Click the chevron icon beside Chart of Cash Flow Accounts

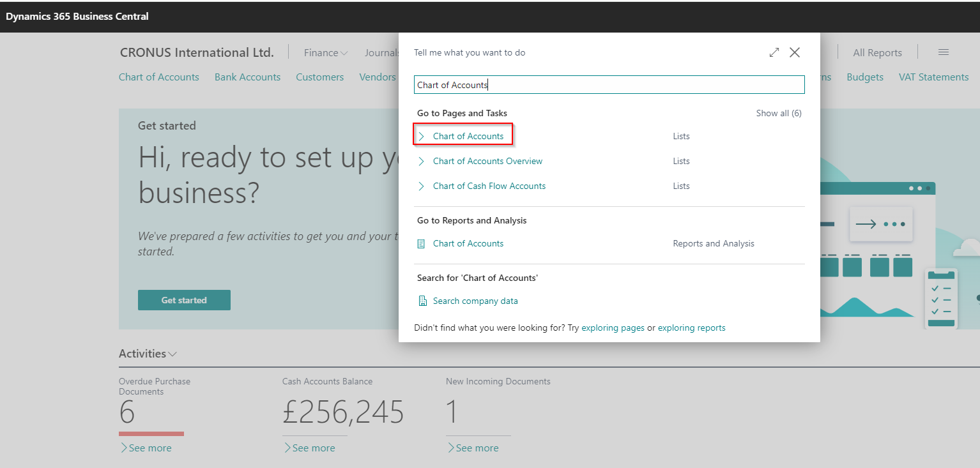[x=421, y=186]
